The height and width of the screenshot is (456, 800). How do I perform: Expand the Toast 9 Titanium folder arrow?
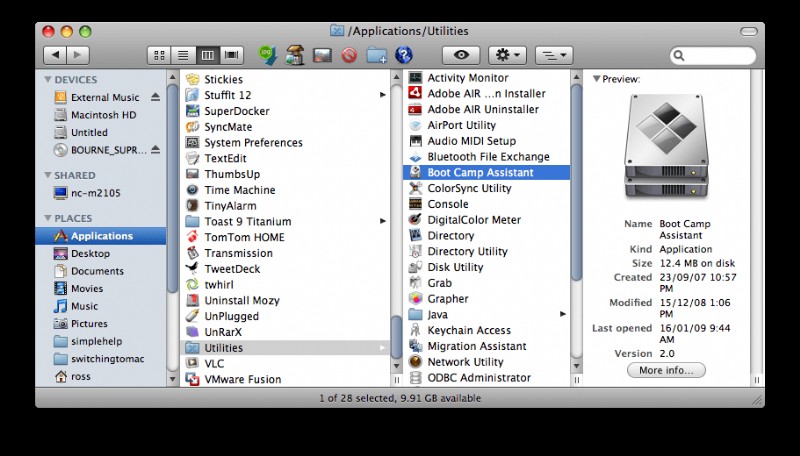point(383,221)
